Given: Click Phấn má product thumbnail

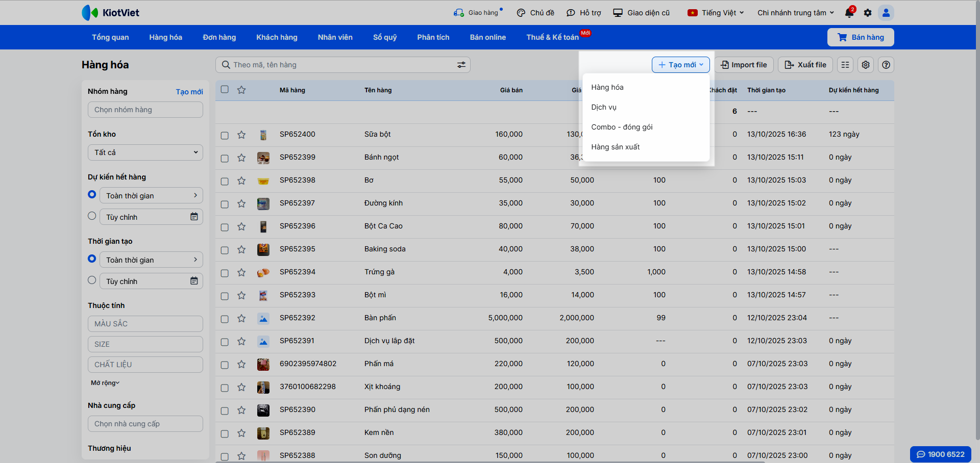Looking at the screenshot, I should click(263, 364).
